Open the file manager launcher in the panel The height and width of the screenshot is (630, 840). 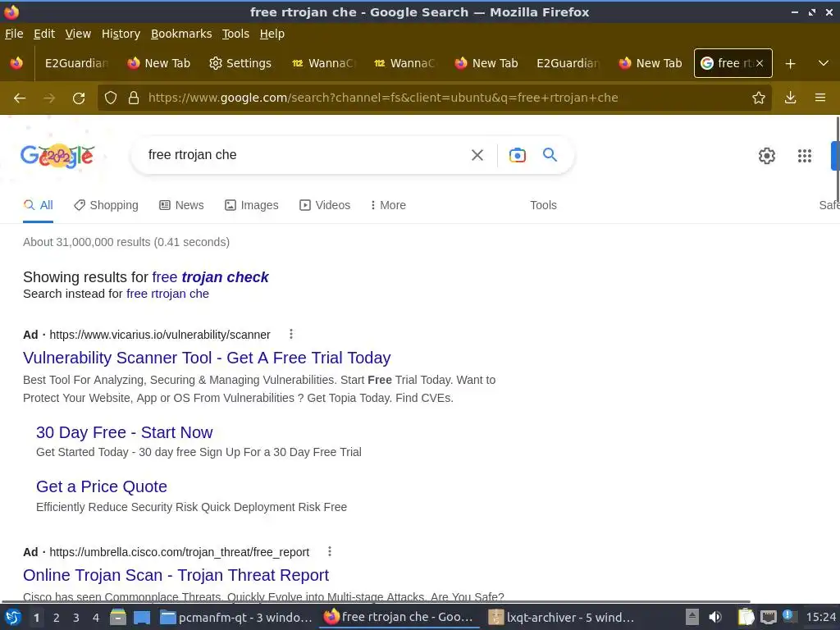coord(118,618)
